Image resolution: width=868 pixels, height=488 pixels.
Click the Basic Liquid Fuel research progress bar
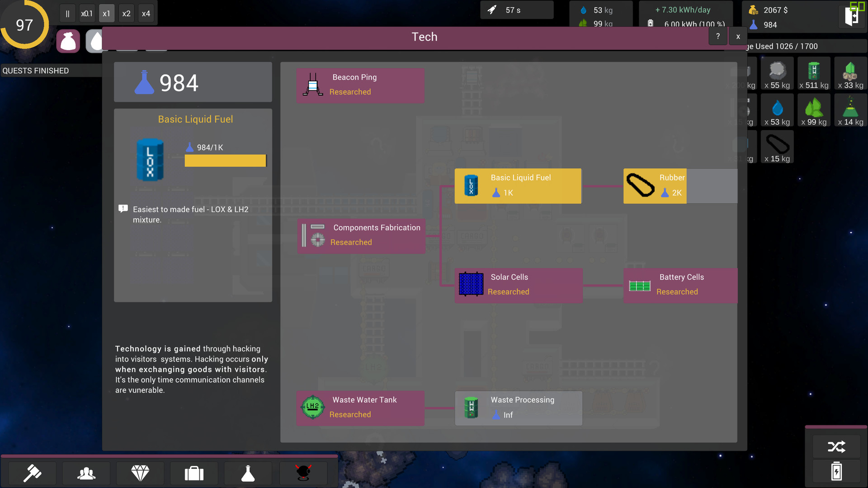pyautogui.click(x=225, y=160)
